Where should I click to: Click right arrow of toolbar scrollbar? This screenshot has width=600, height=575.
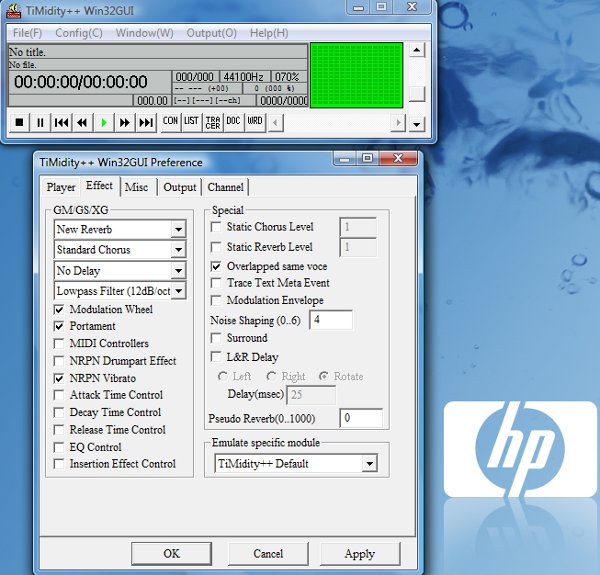point(398,123)
